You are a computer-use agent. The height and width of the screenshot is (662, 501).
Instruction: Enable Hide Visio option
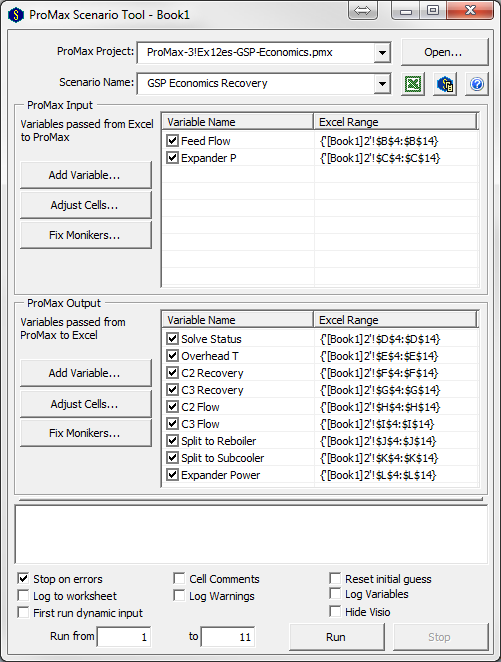(x=335, y=611)
